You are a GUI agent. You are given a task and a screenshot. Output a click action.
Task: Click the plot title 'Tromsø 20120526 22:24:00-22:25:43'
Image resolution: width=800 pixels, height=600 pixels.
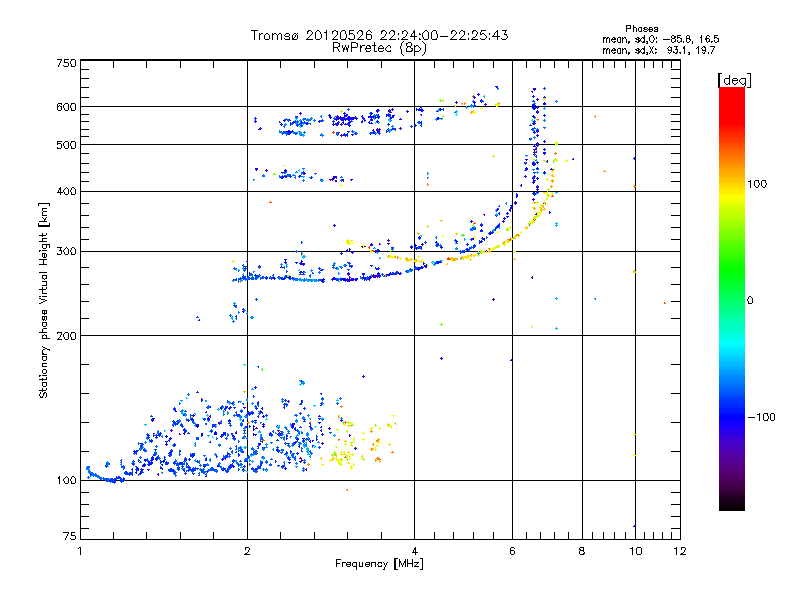click(379, 35)
